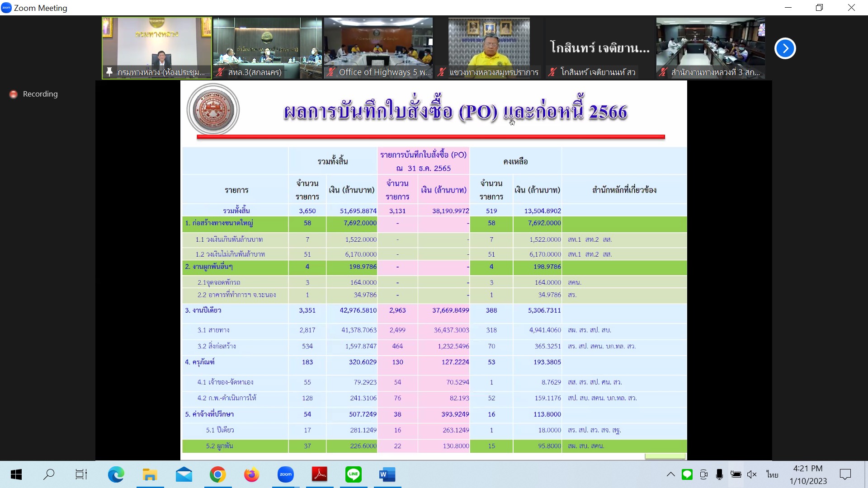Switch input language ไทย indicator
The height and width of the screenshot is (488, 868).
click(x=772, y=474)
